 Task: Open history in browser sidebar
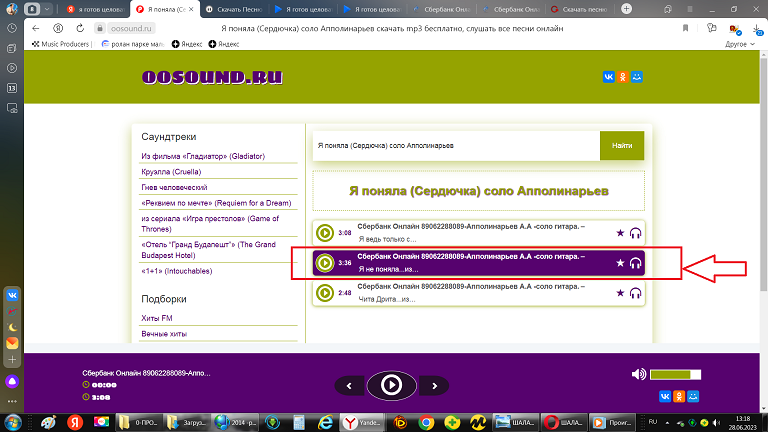[x=12, y=28]
